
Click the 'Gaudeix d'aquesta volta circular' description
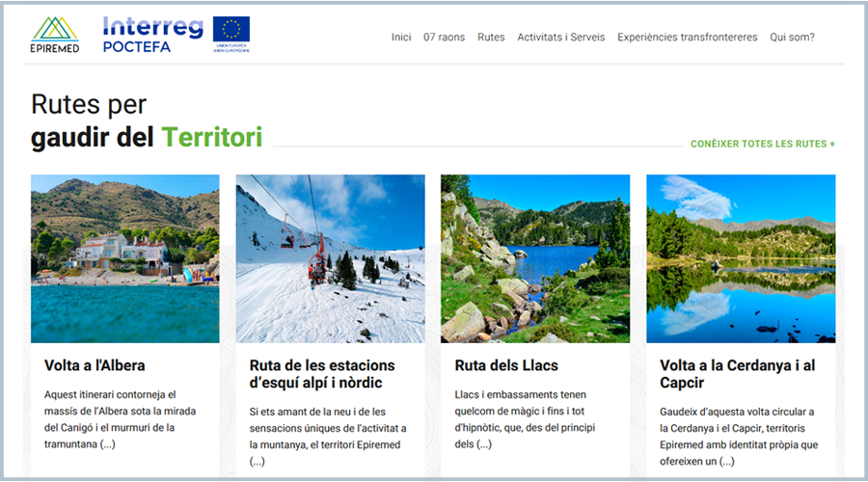pyautogui.click(x=739, y=437)
